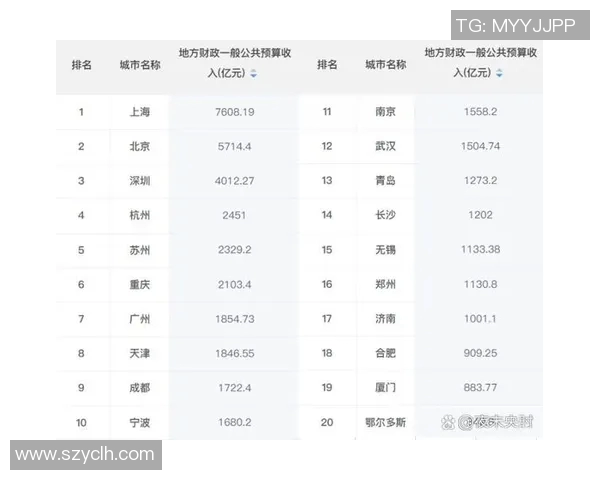
Task: Click revenue value 1130.8
Action: (x=481, y=284)
